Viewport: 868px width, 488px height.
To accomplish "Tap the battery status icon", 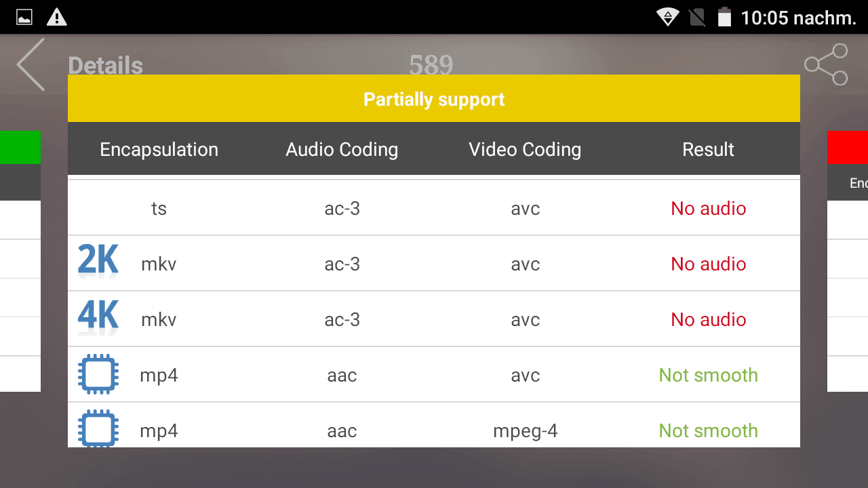I will pyautogui.click(x=724, y=17).
